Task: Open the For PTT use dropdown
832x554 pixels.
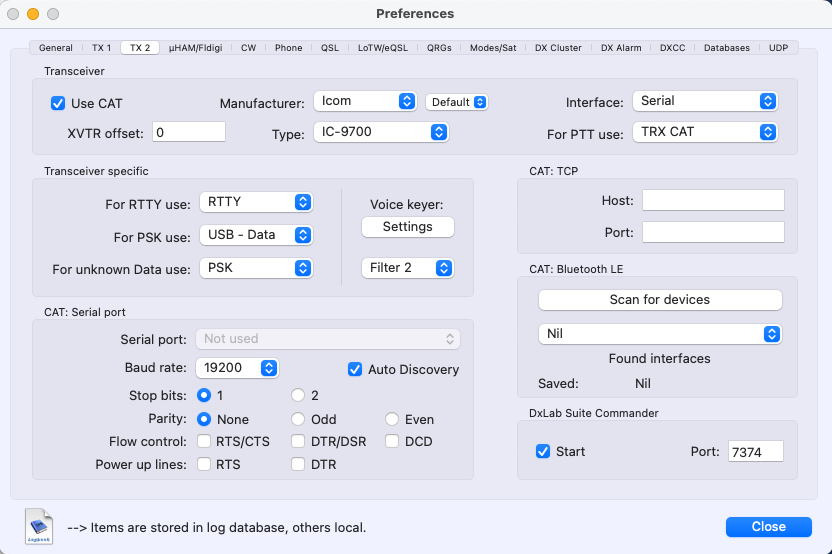Action: tap(705, 132)
